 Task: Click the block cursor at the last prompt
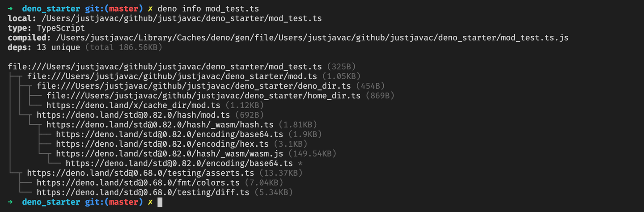coord(160,203)
